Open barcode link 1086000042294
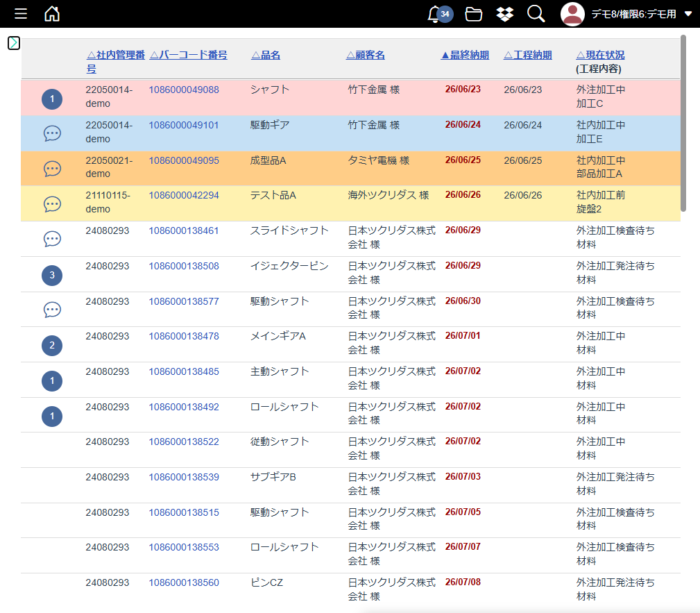This screenshot has width=700, height=613. (184, 195)
